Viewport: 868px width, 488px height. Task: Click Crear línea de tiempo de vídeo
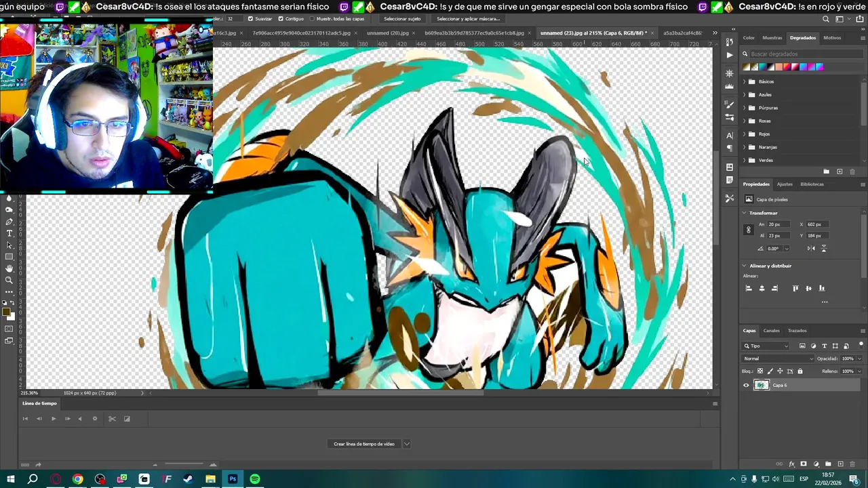pos(364,444)
